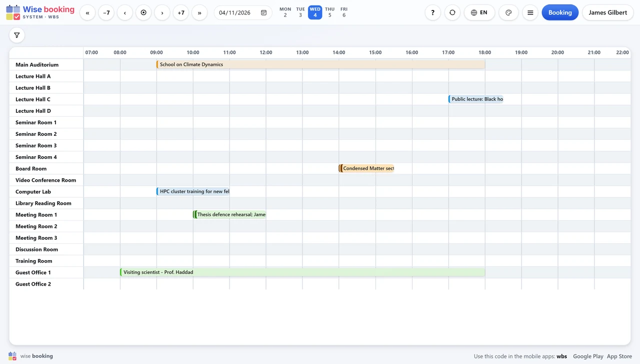Open School on Climate Dynamics booking
640x364 pixels.
[320, 64]
